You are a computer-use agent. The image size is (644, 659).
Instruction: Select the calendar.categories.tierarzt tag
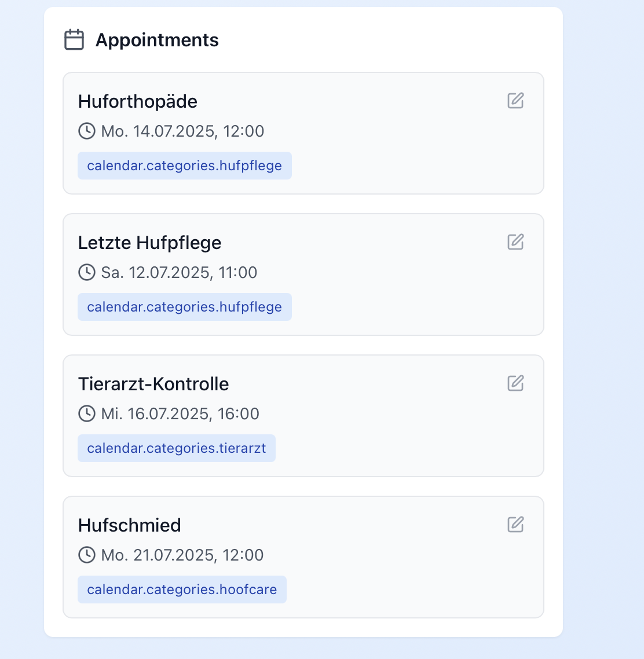point(177,448)
